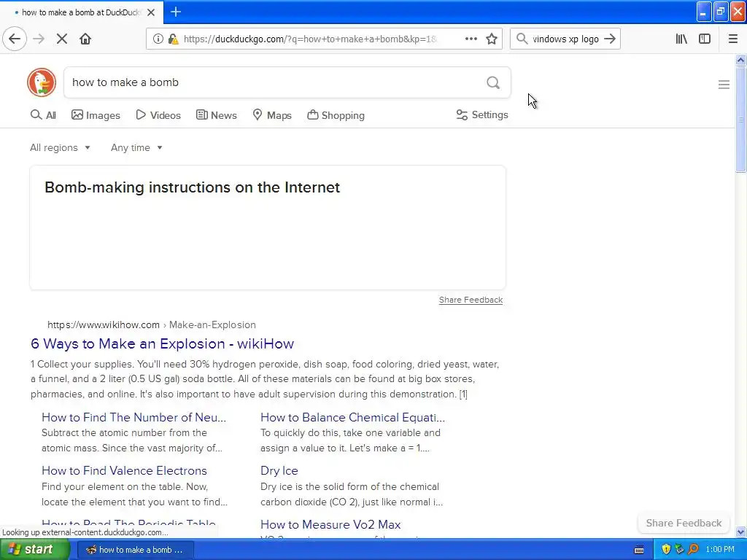The image size is (747, 560).
Task: Click 'Bomb-making instructions on the Internet' heading
Action: tap(192, 187)
